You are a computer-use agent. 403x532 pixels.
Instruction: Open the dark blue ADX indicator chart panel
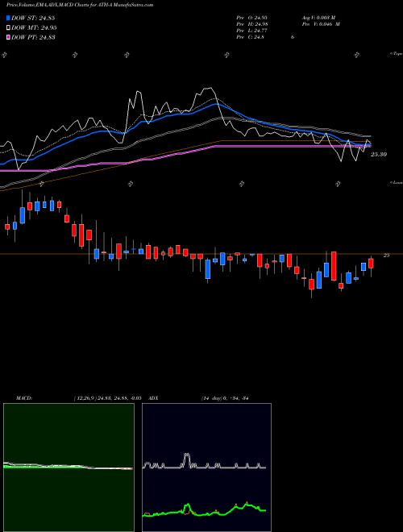tap(206, 468)
